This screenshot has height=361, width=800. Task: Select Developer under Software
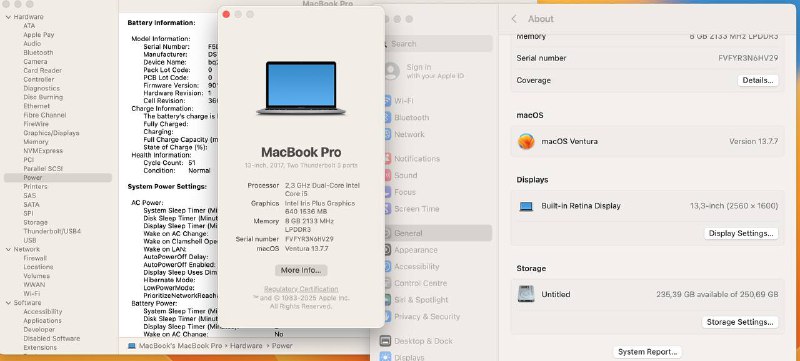pyautogui.click(x=39, y=330)
